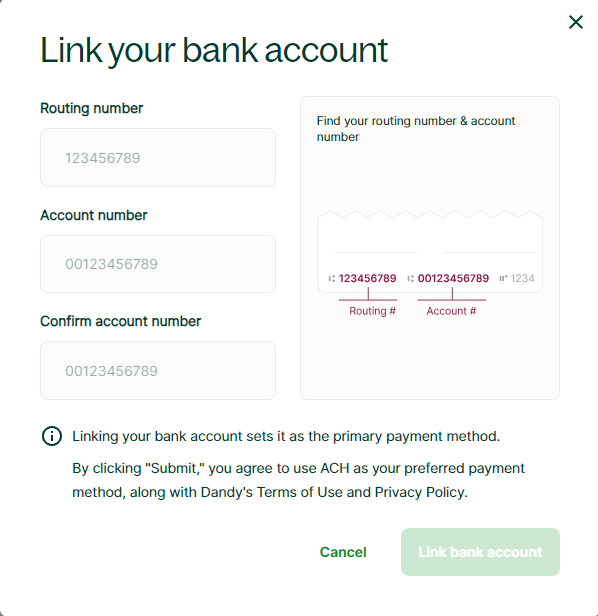Open Dandy's Terms of Use
Viewport: 598px width, 616px height.
pyautogui.click(x=299, y=492)
